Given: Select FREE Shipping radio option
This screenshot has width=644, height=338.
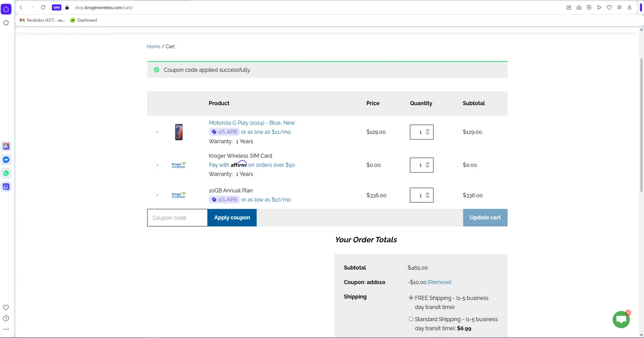Looking at the screenshot, I should coord(411,298).
